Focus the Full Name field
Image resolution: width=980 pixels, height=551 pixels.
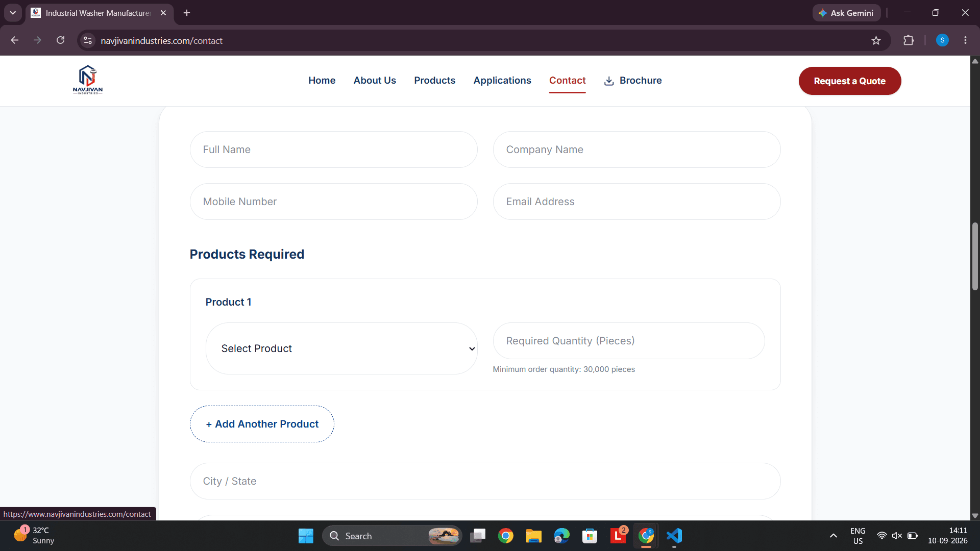333,149
